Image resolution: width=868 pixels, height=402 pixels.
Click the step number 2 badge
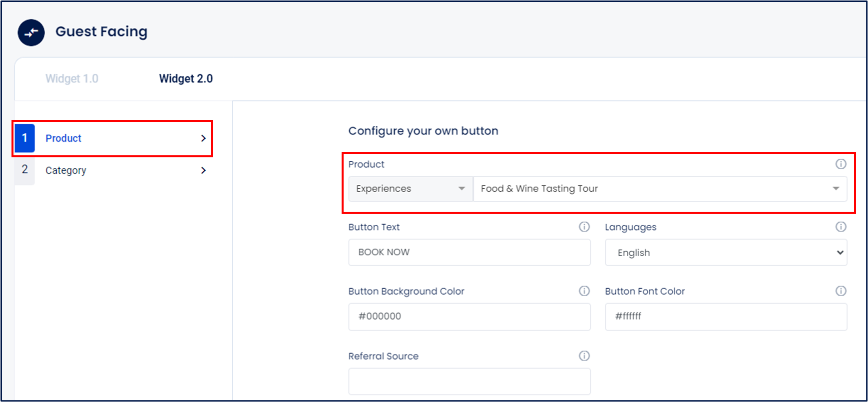(x=24, y=170)
